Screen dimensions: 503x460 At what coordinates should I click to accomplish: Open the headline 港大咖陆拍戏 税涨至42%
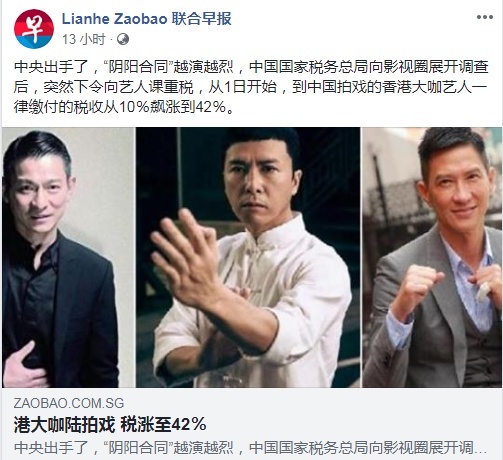[110, 425]
